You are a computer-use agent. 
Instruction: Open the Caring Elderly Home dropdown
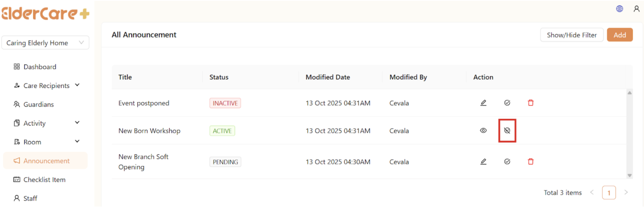point(45,43)
